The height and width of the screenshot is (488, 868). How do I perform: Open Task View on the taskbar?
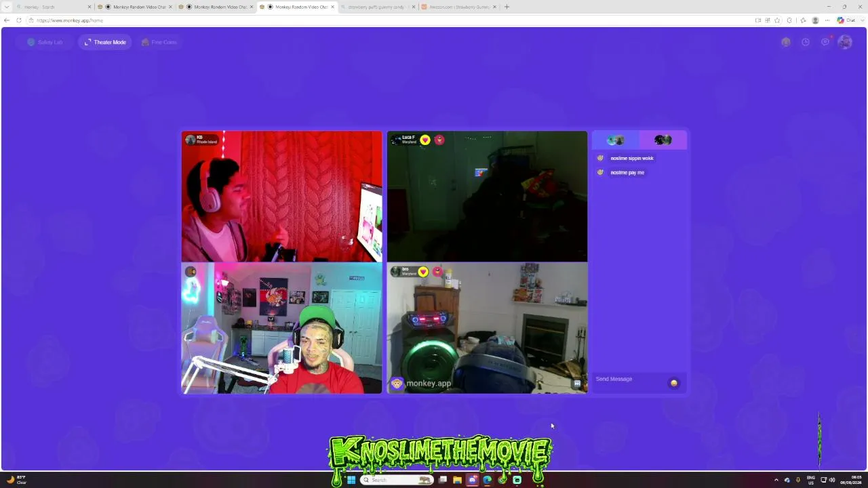(443, 480)
